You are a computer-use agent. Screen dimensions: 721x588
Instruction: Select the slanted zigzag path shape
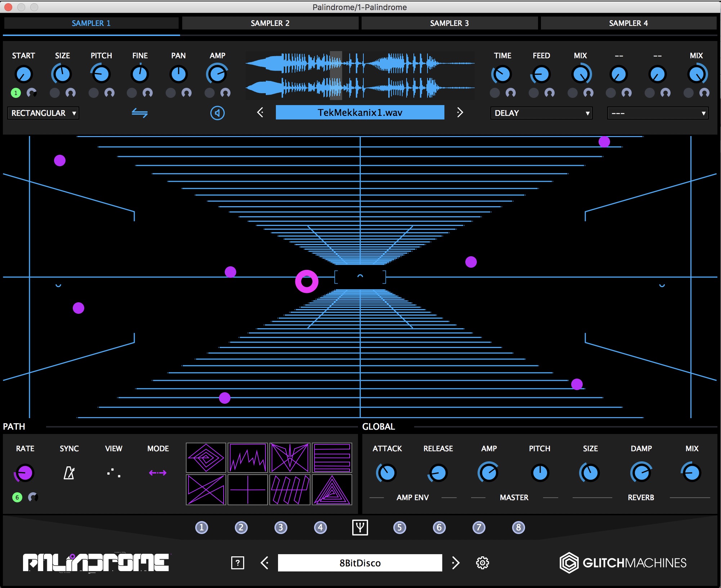[x=290, y=490]
